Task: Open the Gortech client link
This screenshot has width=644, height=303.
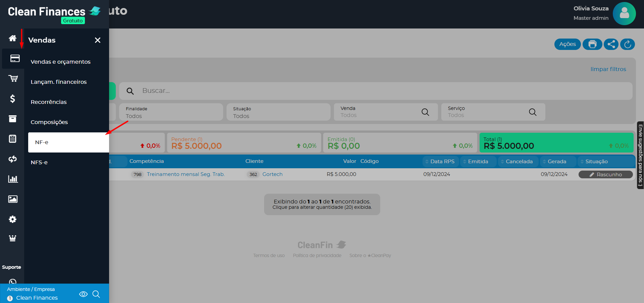Action: point(272,174)
